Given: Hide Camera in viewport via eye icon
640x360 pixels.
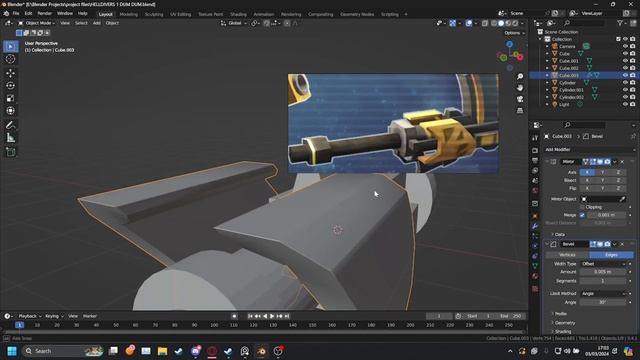Looking at the screenshot, I should pos(625,47).
